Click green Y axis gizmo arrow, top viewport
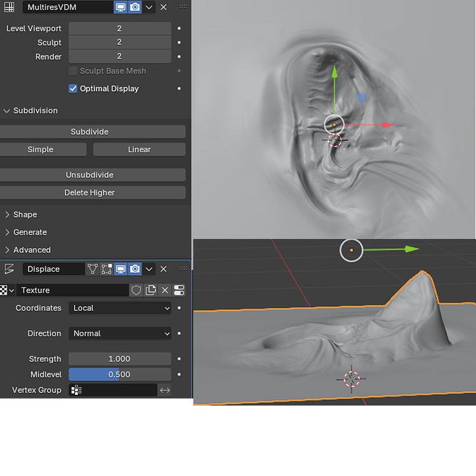 pyautogui.click(x=334, y=73)
